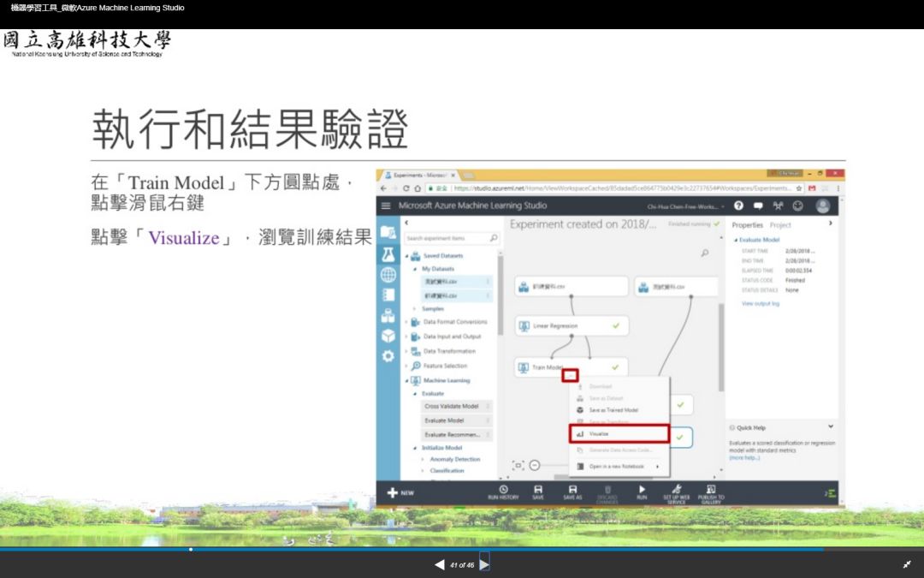This screenshot has width=924, height=578.
Task: Open the workspace name dropdown in the header
Action: [x=686, y=206]
